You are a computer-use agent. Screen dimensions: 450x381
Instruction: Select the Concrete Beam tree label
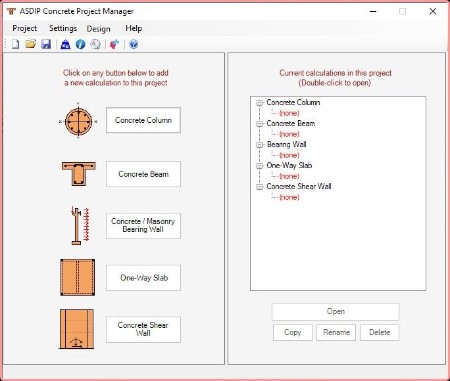291,124
